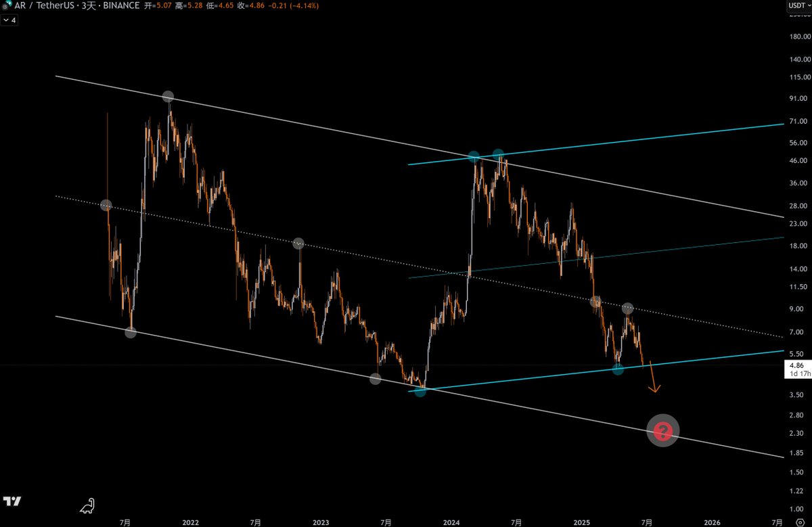Click the 56.00 price axis label
Viewport: 812px width, 527px height.
[798, 143]
